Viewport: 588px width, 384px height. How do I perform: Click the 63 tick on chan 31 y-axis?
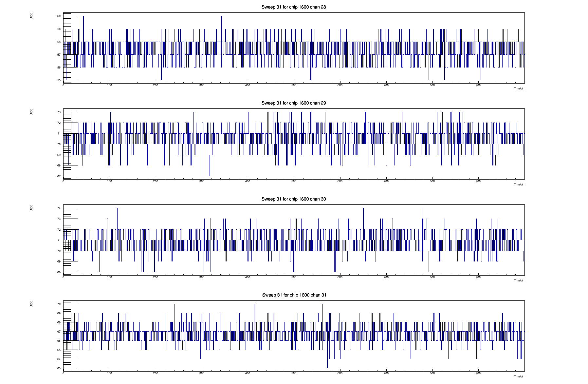[x=59, y=368]
